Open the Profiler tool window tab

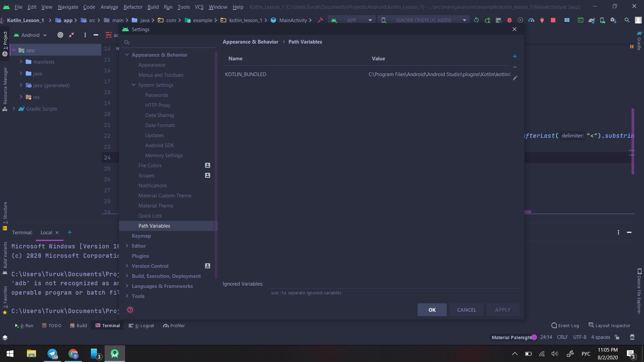tap(174, 325)
